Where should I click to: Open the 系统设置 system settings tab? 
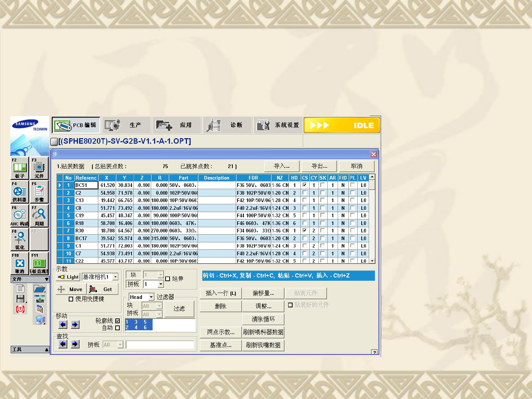[x=278, y=125]
